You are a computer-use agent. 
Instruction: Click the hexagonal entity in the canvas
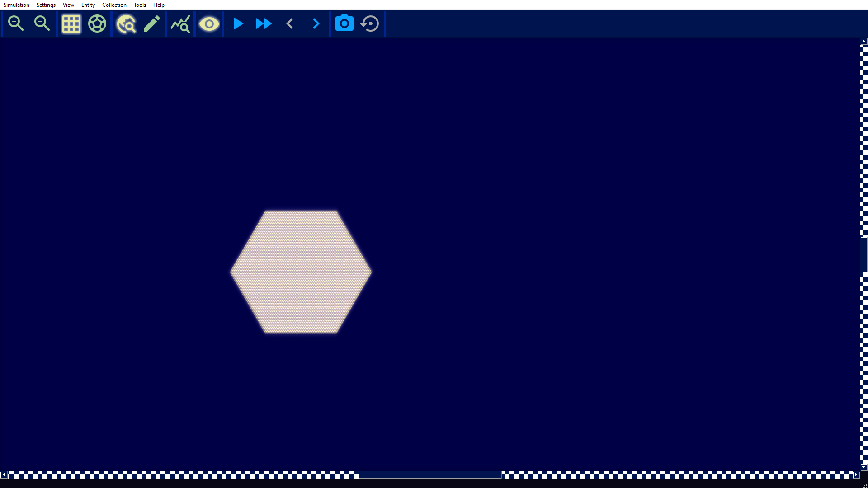[x=301, y=271]
